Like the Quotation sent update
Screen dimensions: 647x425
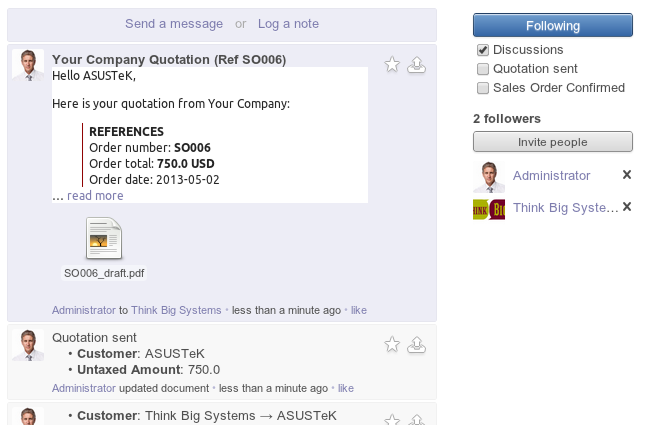[346, 388]
